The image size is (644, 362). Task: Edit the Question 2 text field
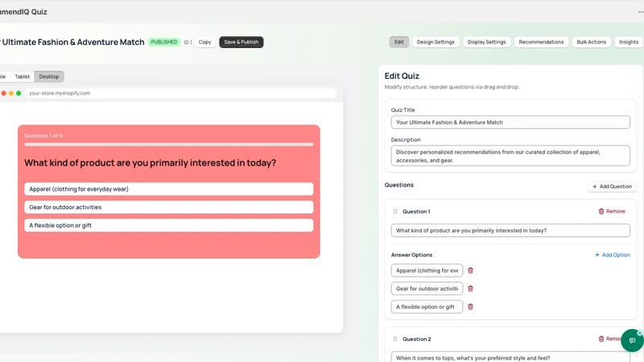pos(510,357)
